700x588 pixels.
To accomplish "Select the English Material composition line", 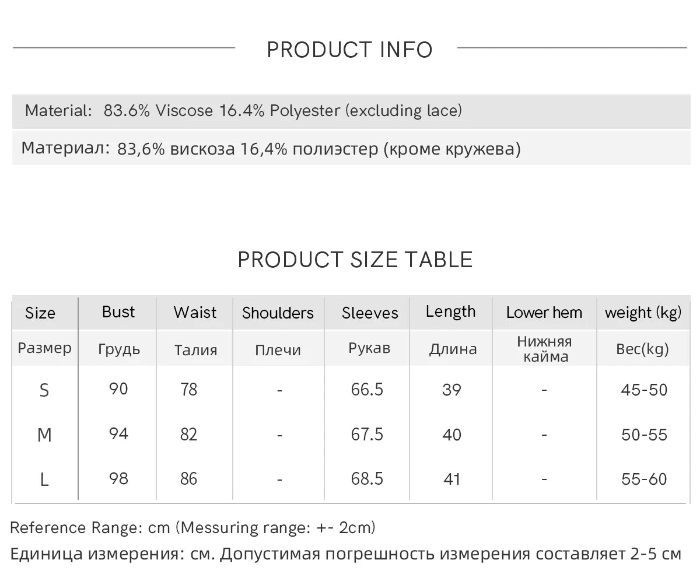I will [243, 110].
